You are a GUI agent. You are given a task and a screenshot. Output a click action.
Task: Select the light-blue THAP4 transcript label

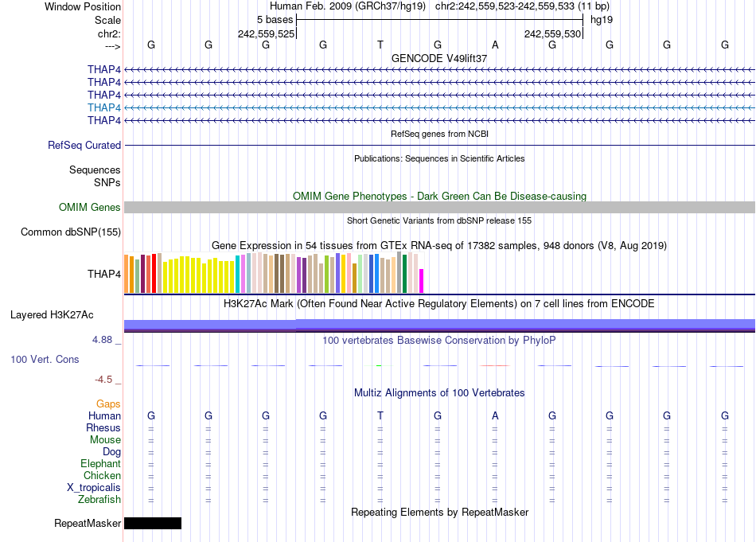tap(104, 107)
